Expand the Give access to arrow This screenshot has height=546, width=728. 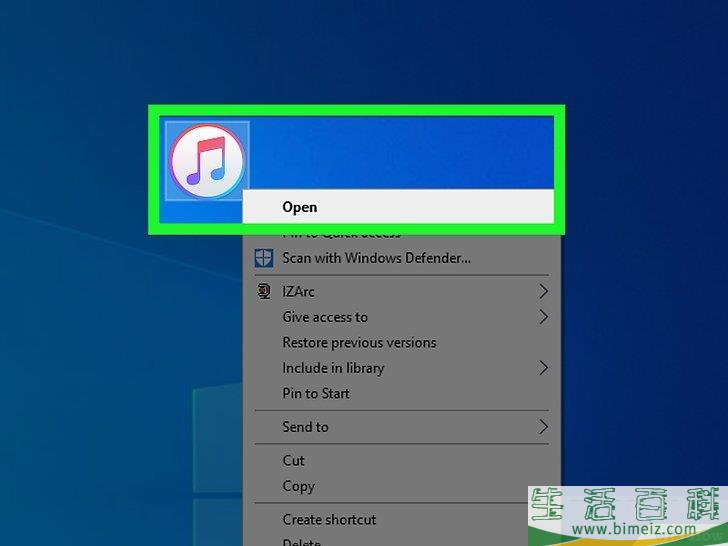[543, 317]
